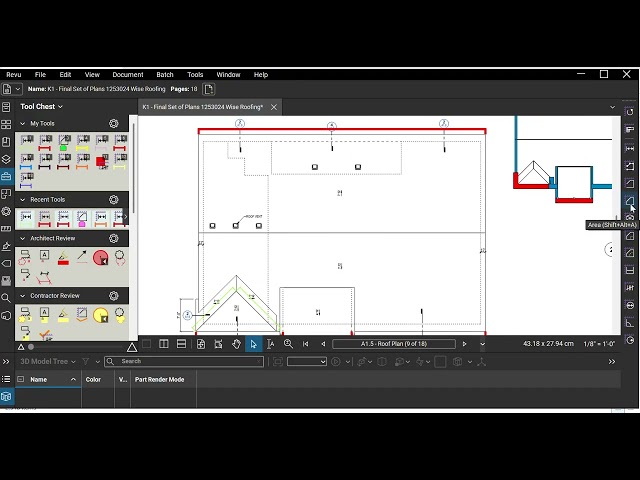Pick the yellow length tool in My Tools

coord(83,143)
